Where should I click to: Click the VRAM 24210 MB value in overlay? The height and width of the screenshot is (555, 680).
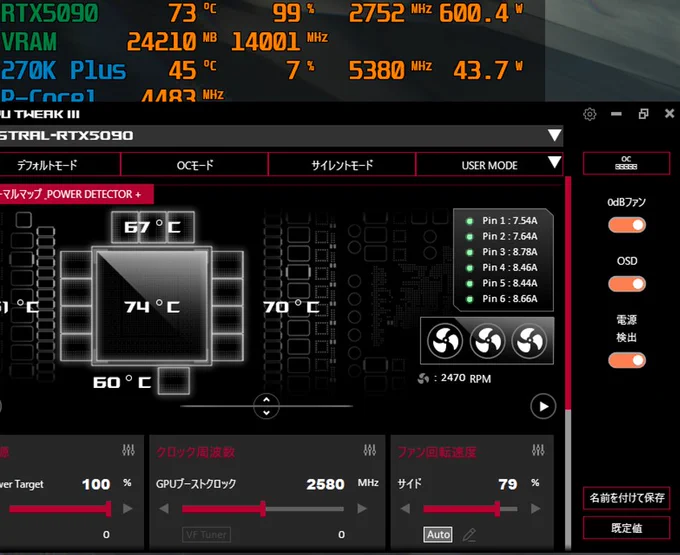pos(171,41)
